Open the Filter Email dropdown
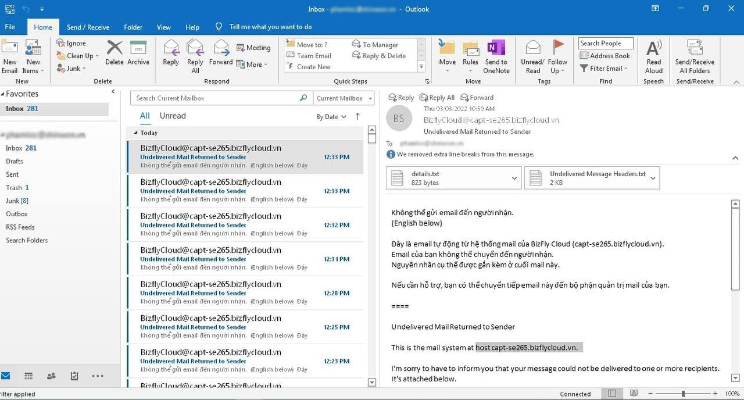 pyautogui.click(x=604, y=68)
